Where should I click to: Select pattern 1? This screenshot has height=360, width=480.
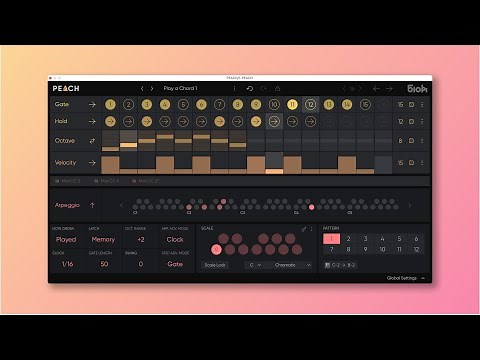[x=332, y=239]
